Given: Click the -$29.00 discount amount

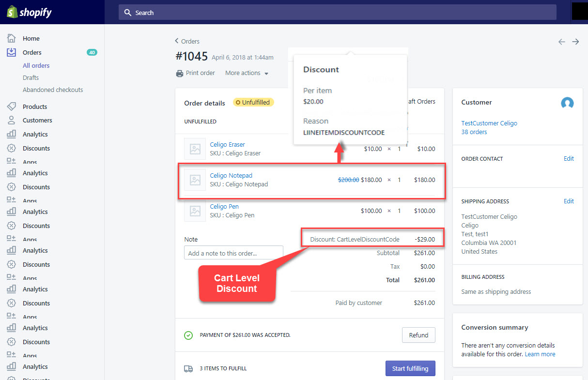Looking at the screenshot, I should point(425,239).
